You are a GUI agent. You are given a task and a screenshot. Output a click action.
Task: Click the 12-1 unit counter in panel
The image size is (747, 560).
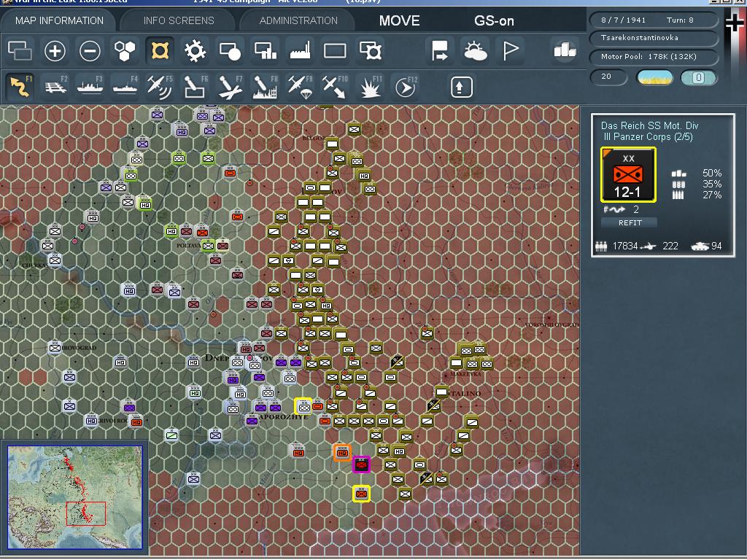point(628,175)
